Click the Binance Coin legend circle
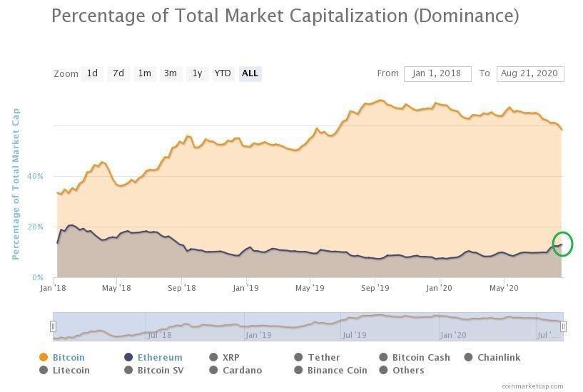 pyautogui.click(x=298, y=370)
